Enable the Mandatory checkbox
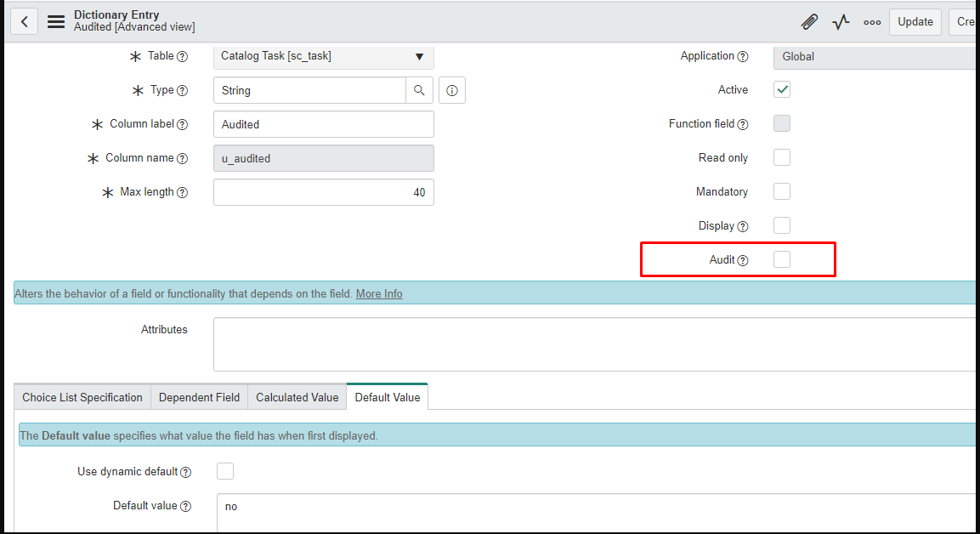 pos(782,191)
